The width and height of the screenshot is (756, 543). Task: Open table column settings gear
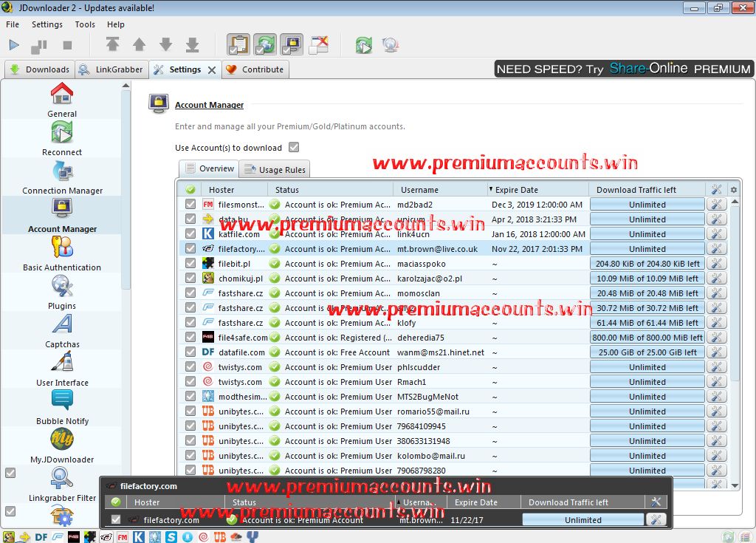pyautogui.click(x=734, y=190)
